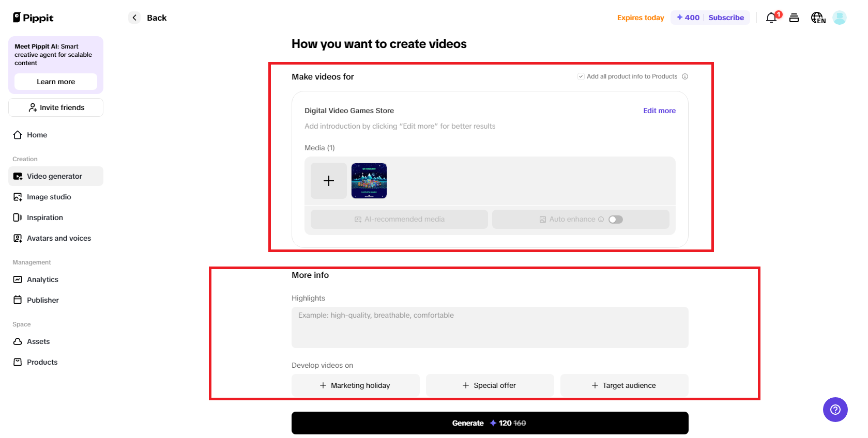This screenshot has height=438, width=868.
Task: Open the user profile avatar
Action: tap(840, 18)
